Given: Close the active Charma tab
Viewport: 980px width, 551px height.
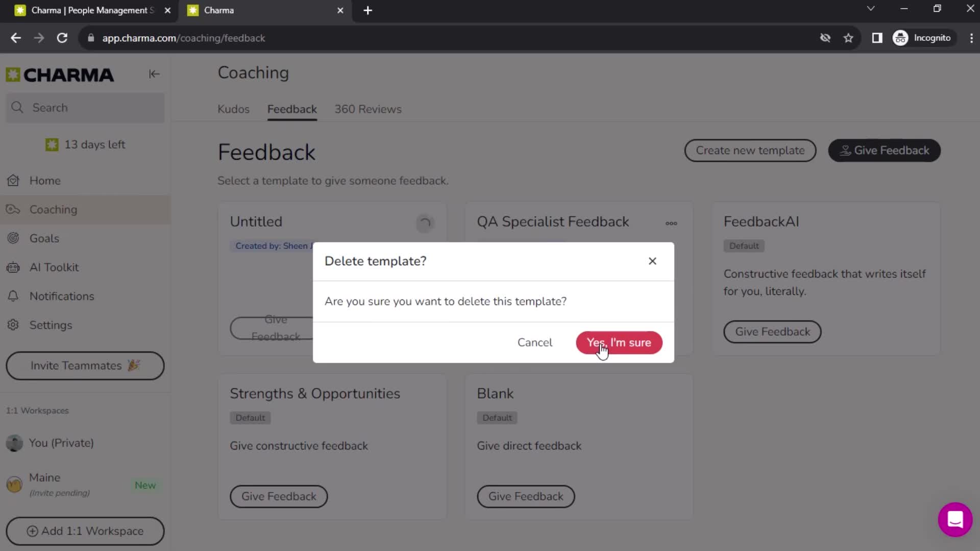Looking at the screenshot, I should pyautogui.click(x=340, y=11).
